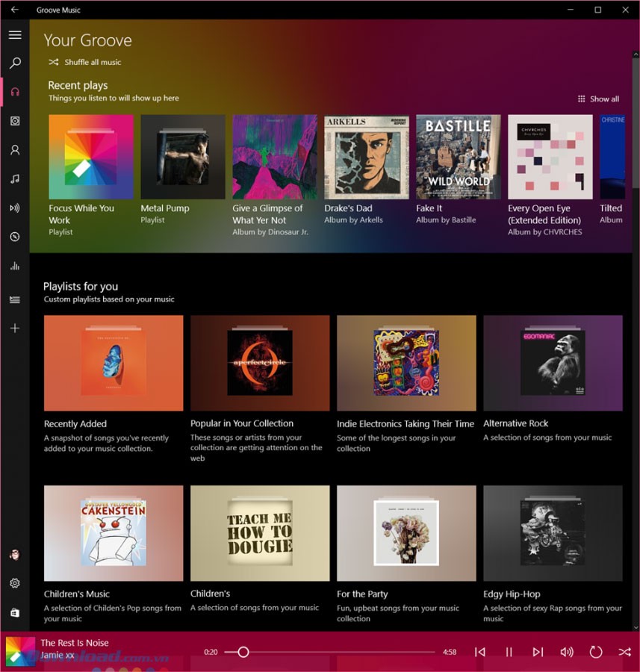
Task: Pause the current song
Action: pos(509,652)
